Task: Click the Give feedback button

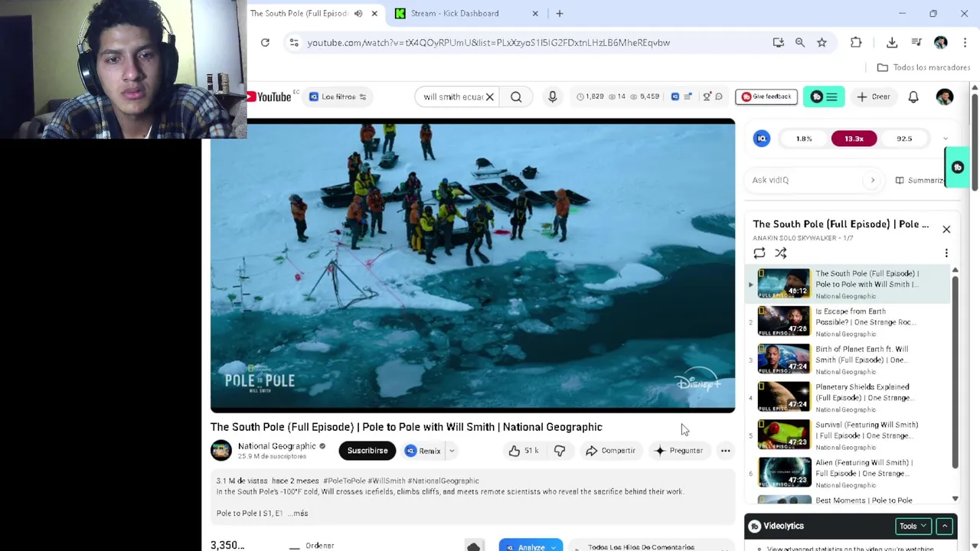Action: (766, 96)
